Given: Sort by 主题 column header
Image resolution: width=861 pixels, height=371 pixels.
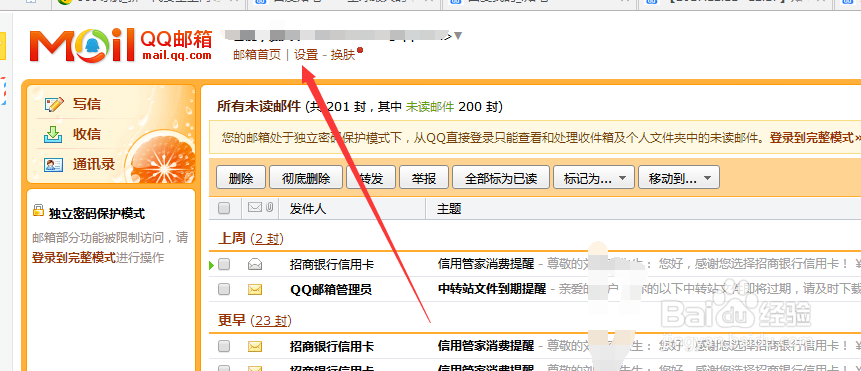Looking at the screenshot, I should click(449, 208).
